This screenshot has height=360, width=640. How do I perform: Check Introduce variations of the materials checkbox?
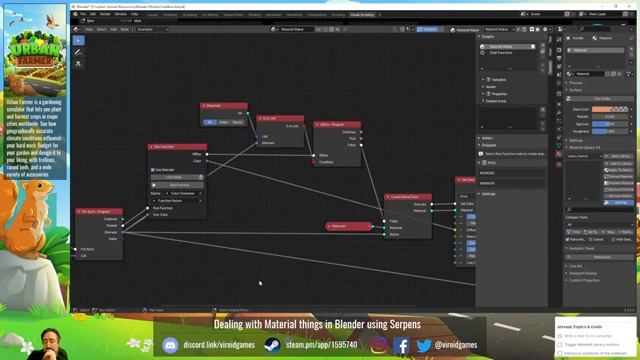coord(560,353)
